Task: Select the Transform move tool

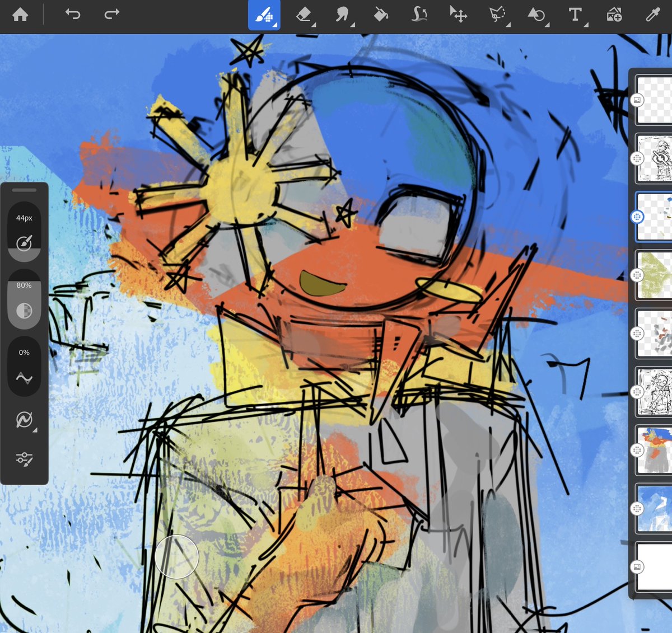Action: click(458, 15)
